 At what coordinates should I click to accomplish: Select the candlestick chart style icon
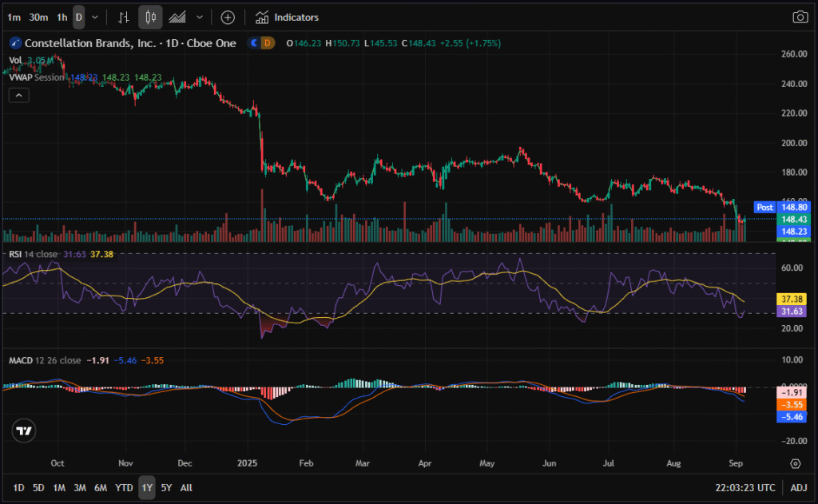(x=151, y=17)
